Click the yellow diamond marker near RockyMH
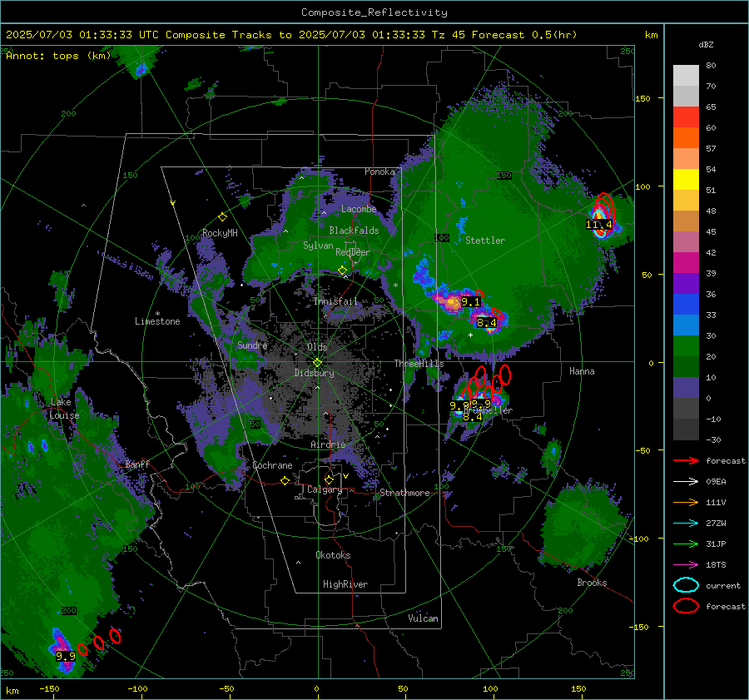 click(x=222, y=217)
